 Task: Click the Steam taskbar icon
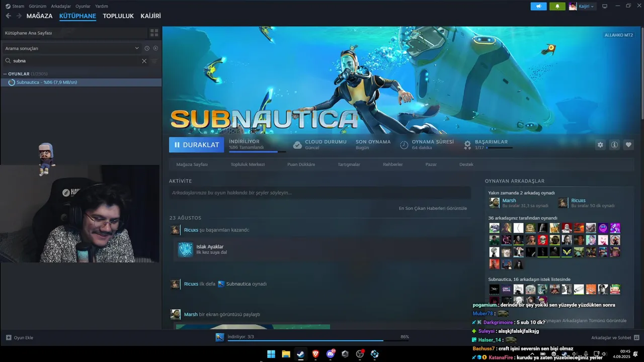click(300, 354)
